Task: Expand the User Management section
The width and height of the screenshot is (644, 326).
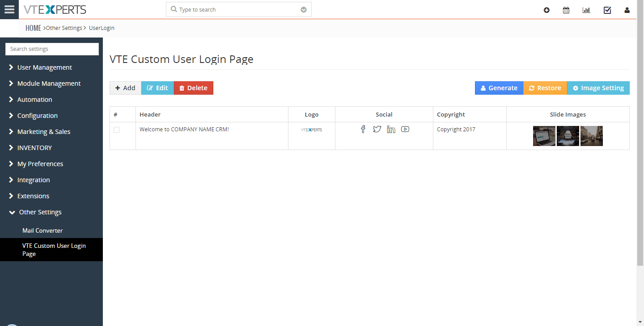Action: [44, 67]
